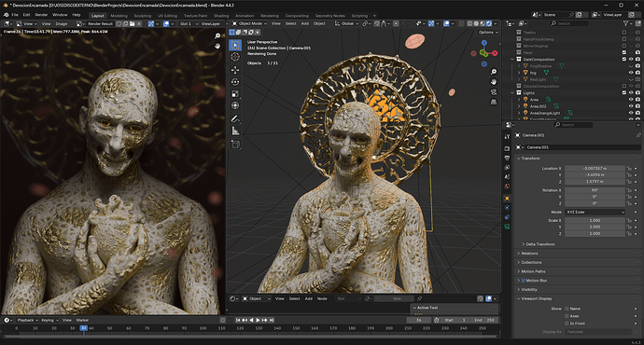Activate the Annotate tool
This screenshot has width=644, height=345.
click(x=235, y=119)
